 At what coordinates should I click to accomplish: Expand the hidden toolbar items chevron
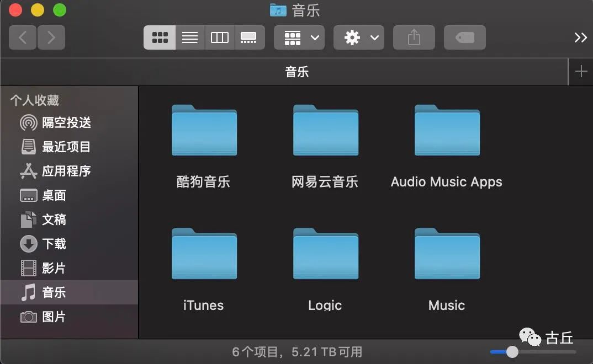580,38
